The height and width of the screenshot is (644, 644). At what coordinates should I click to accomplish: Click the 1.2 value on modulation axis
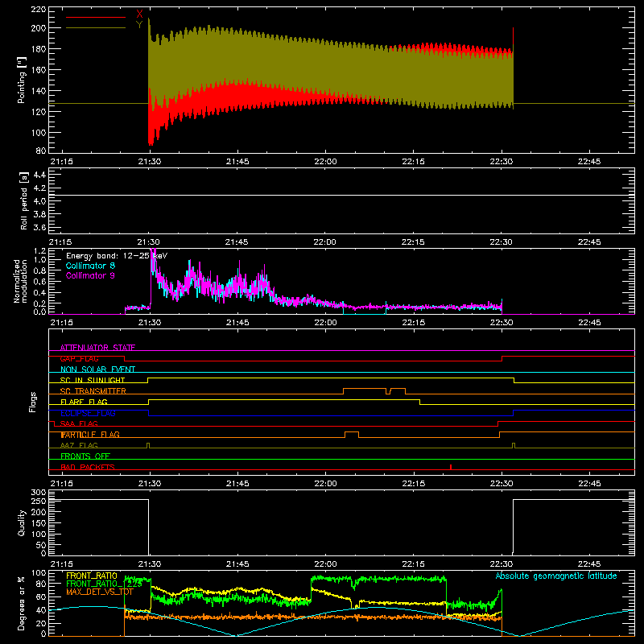click(x=39, y=250)
